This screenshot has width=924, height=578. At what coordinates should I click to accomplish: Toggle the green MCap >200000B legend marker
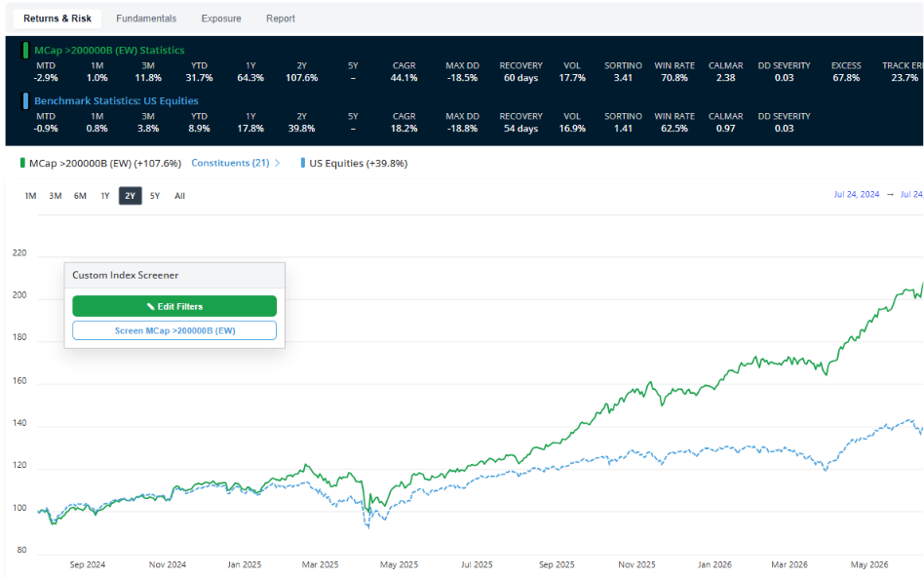[x=22, y=163]
